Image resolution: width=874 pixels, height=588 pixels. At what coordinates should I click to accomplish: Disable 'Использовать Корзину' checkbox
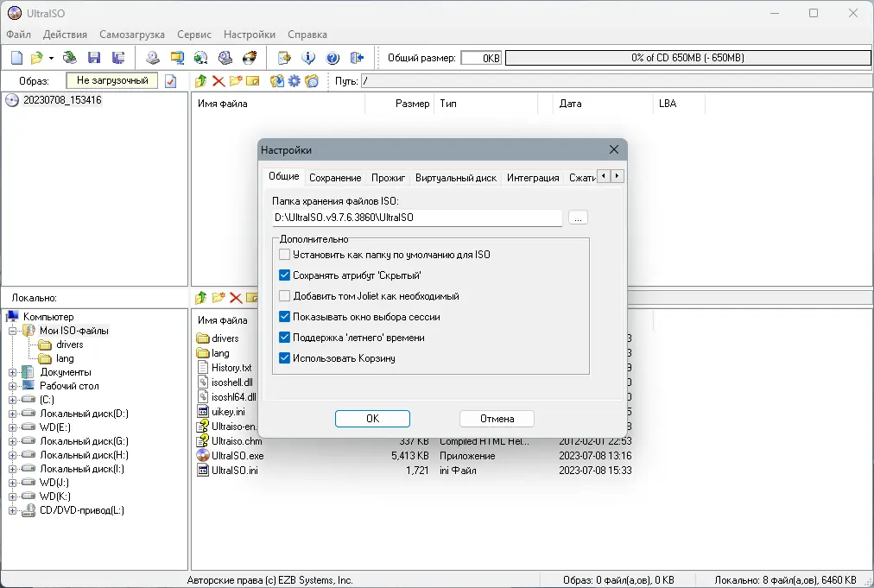coord(284,357)
